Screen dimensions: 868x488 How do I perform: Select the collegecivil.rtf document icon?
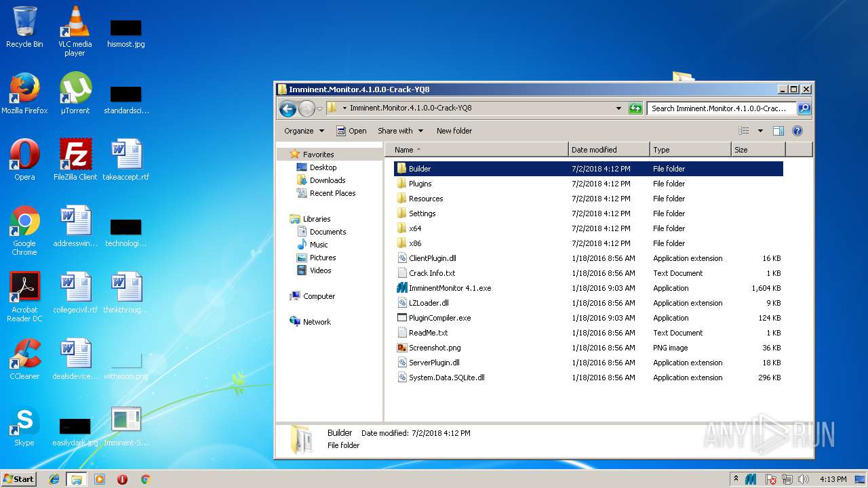pyautogui.click(x=75, y=293)
